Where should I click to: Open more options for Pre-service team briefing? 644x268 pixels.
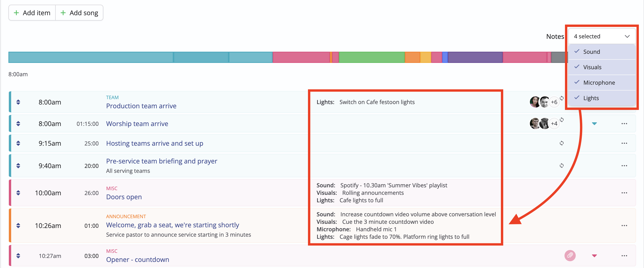pyautogui.click(x=624, y=166)
